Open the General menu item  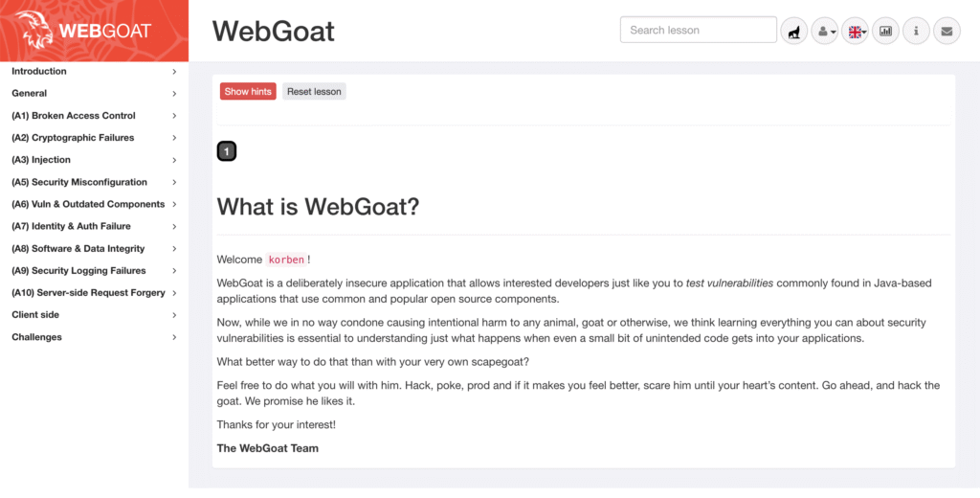click(x=94, y=93)
